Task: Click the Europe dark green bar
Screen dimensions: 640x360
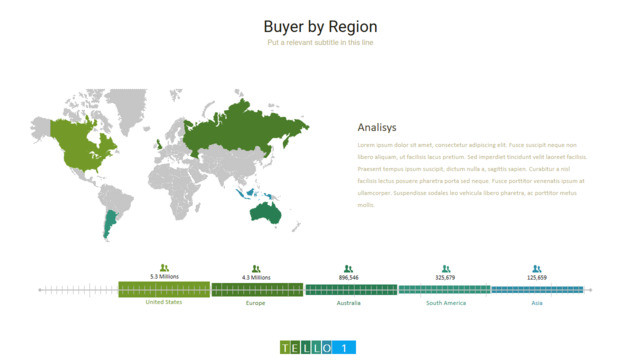Action: pyautogui.click(x=258, y=290)
